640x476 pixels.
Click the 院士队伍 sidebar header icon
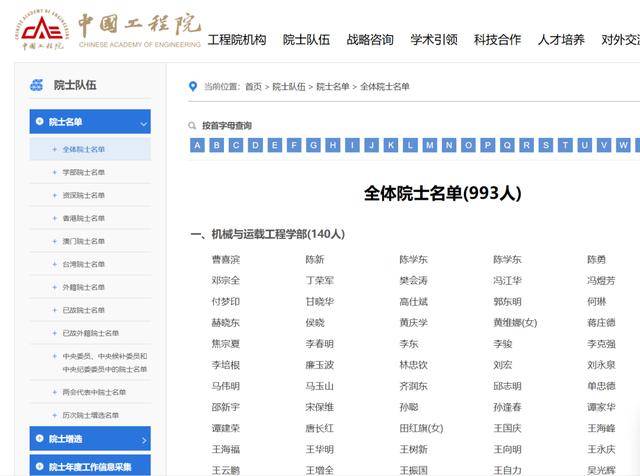37,85
